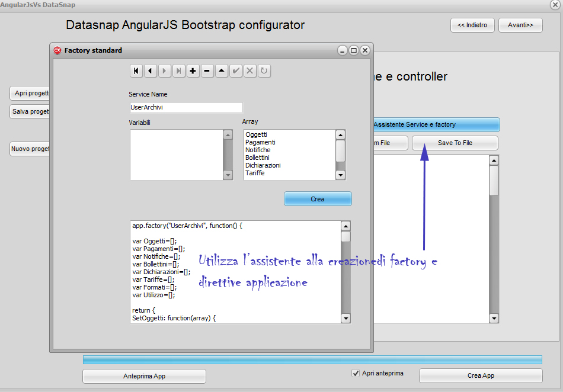Go to last record in navigator
Image resolution: width=563 pixels, height=392 pixels.
179,71
